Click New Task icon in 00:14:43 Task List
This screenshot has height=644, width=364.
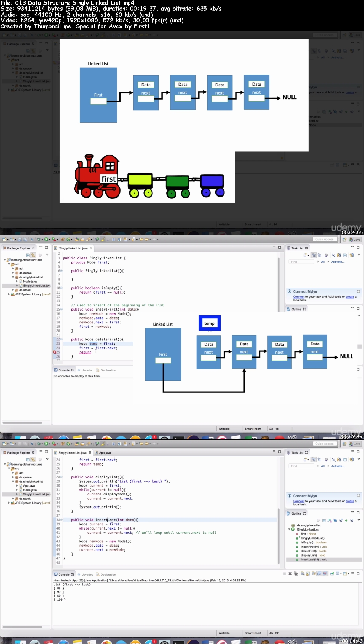pos(305,460)
